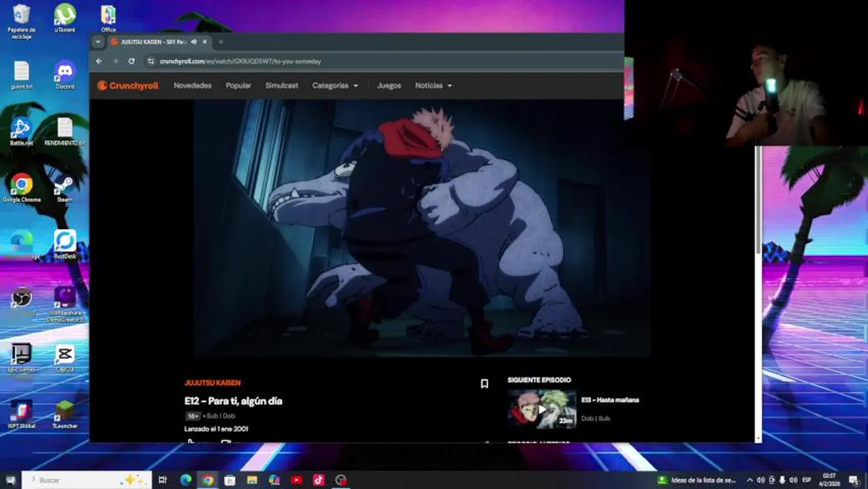This screenshot has width=868, height=489.
Task: Mute the Jujutsu Kaisen tab audio
Action: click(x=194, y=42)
